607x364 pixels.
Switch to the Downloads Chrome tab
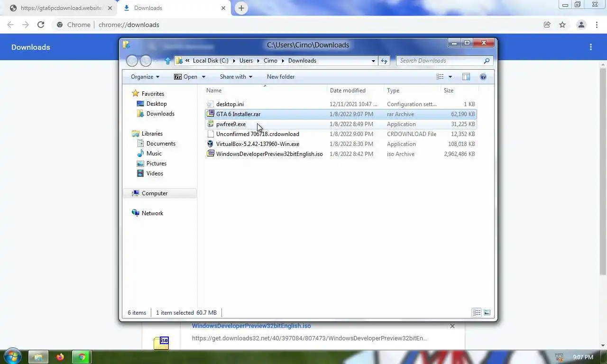[173, 8]
